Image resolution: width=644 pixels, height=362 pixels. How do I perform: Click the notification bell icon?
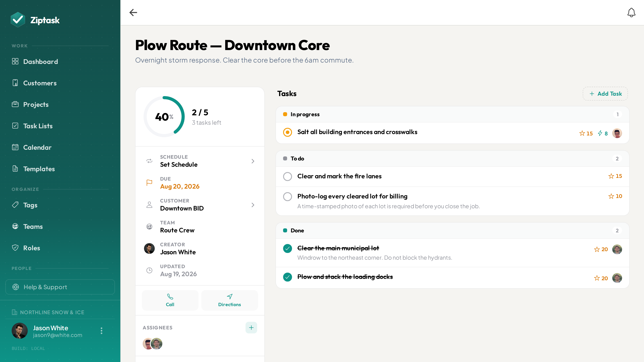[x=631, y=13]
